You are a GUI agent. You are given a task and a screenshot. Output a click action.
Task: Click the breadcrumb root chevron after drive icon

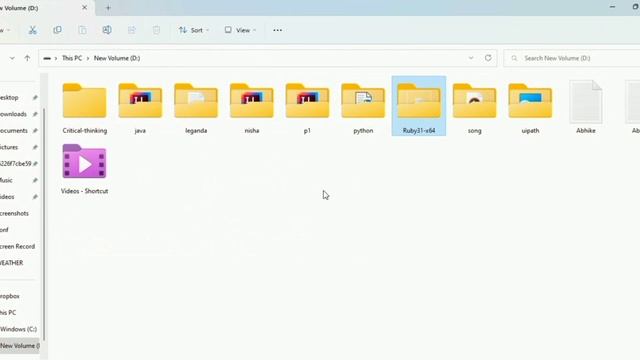coord(56,58)
